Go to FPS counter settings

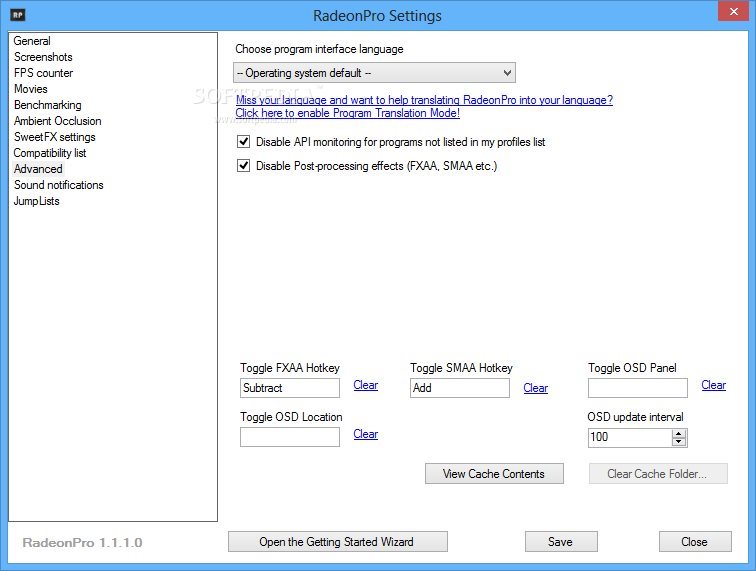tap(43, 73)
